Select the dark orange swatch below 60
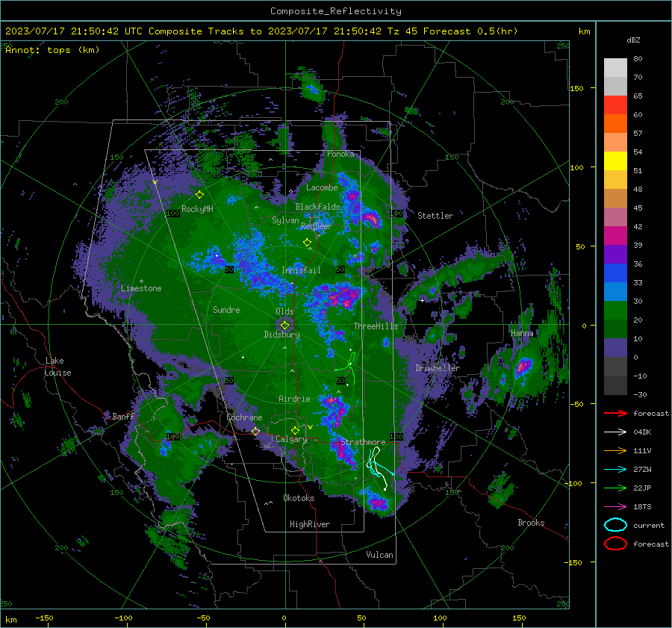The height and width of the screenshot is (628, 672). click(x=615, y=124)
